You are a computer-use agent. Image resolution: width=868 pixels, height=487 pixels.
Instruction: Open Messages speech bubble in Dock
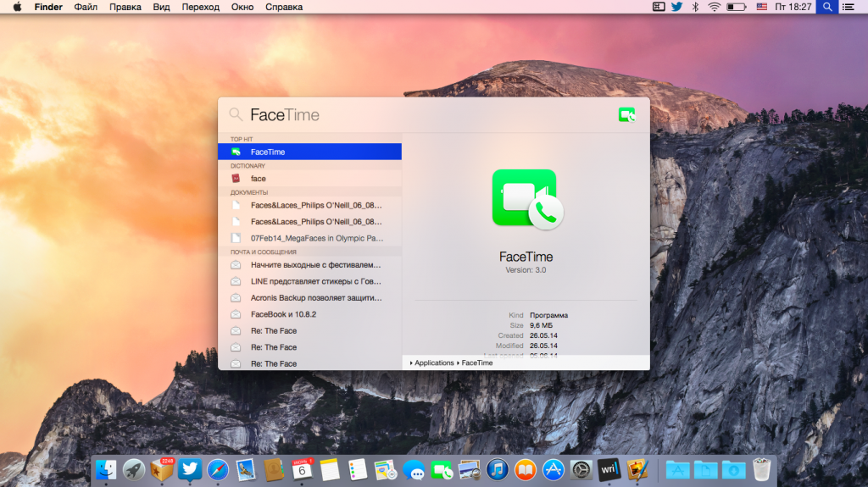click(x=414, y=470)
